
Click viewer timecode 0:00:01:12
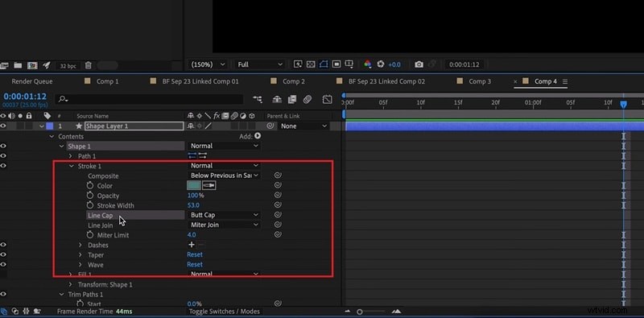[464, 64]
